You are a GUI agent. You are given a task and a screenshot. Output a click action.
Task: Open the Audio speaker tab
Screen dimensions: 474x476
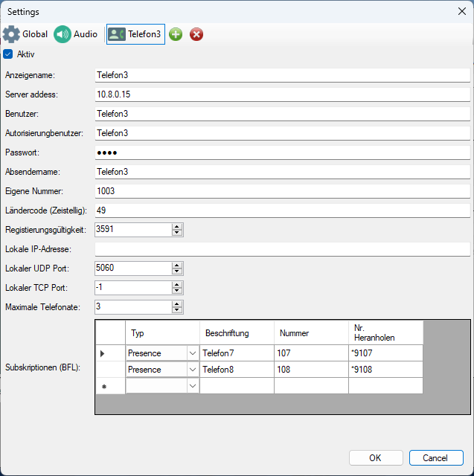point(76,34)
